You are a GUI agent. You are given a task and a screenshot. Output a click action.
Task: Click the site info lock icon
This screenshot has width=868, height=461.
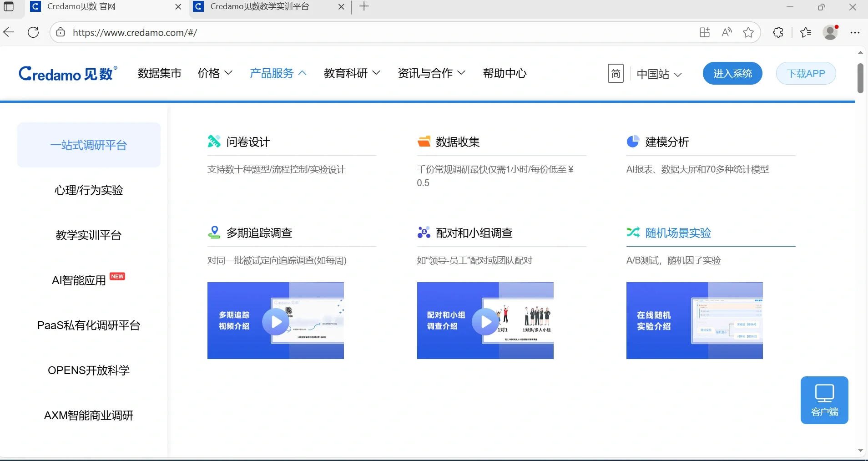tap(61, 32)
